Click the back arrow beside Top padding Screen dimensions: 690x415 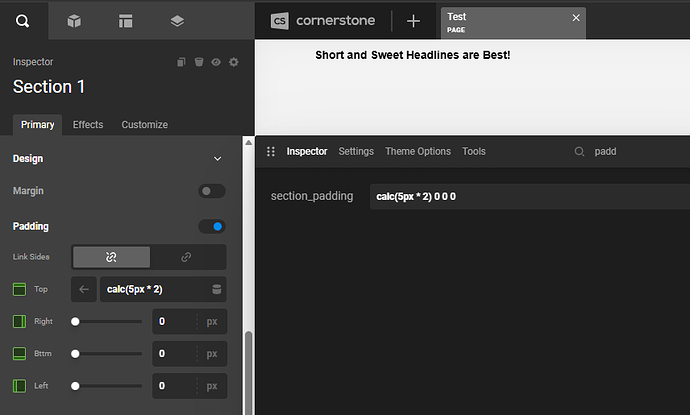[84, 289]
